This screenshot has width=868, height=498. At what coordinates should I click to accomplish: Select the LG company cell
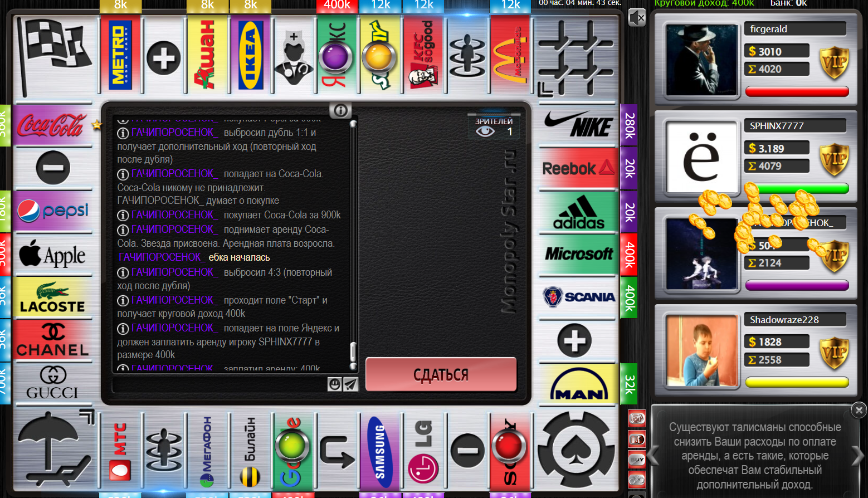[x=424, y=451]
